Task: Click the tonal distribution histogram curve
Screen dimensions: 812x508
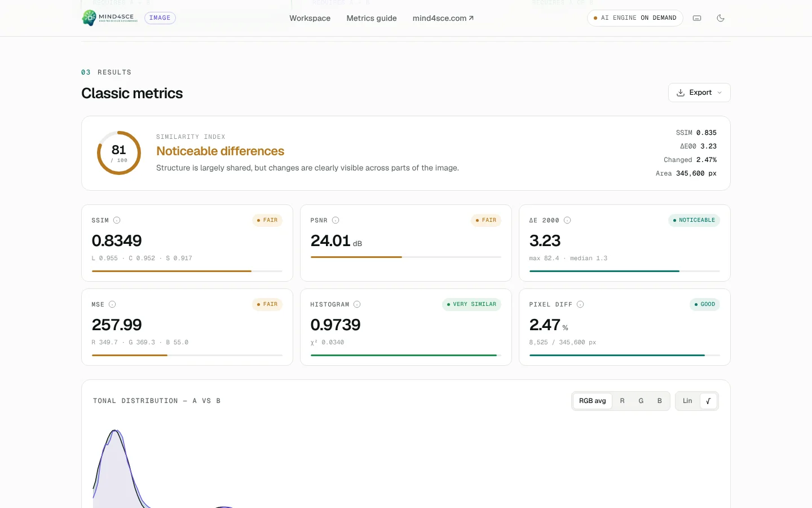Action: point(116,468)
